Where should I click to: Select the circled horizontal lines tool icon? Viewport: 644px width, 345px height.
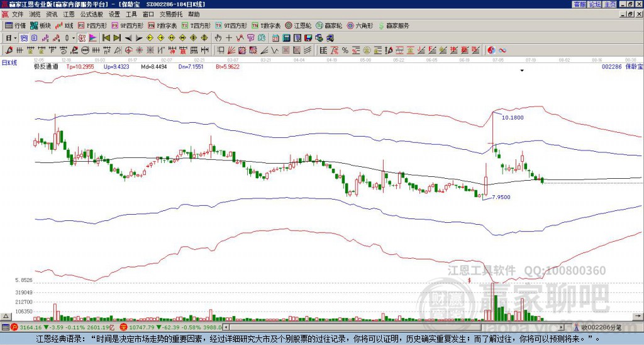tap(85, 50)
